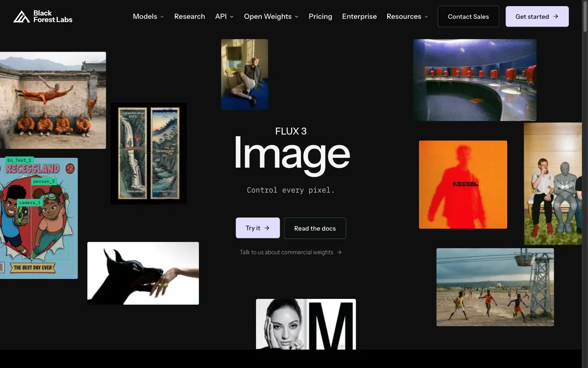Open the Research page

pyautogui.click(x=189, y=16)
